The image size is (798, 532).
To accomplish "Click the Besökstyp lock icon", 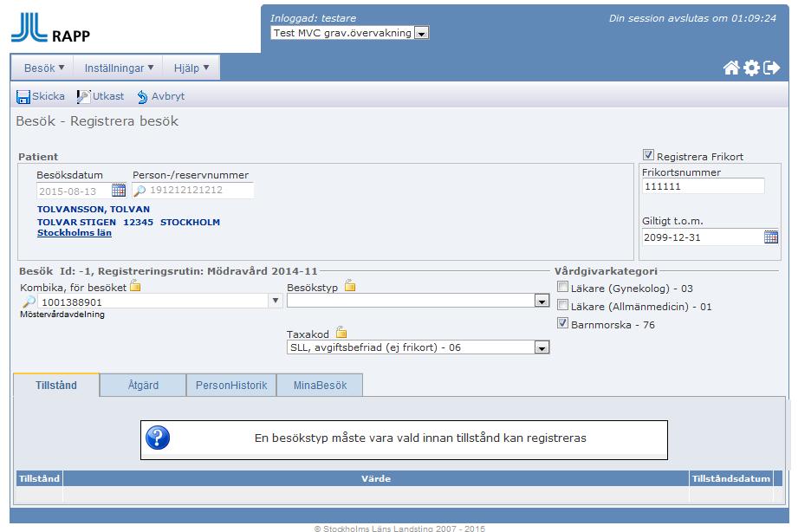I will tap(350, 286).
